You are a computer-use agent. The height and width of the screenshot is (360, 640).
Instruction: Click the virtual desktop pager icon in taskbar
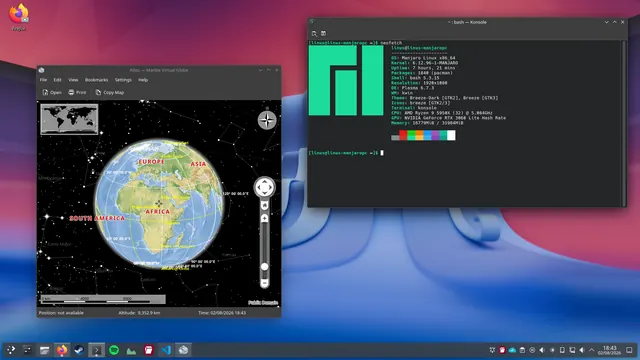click(27, 350)
